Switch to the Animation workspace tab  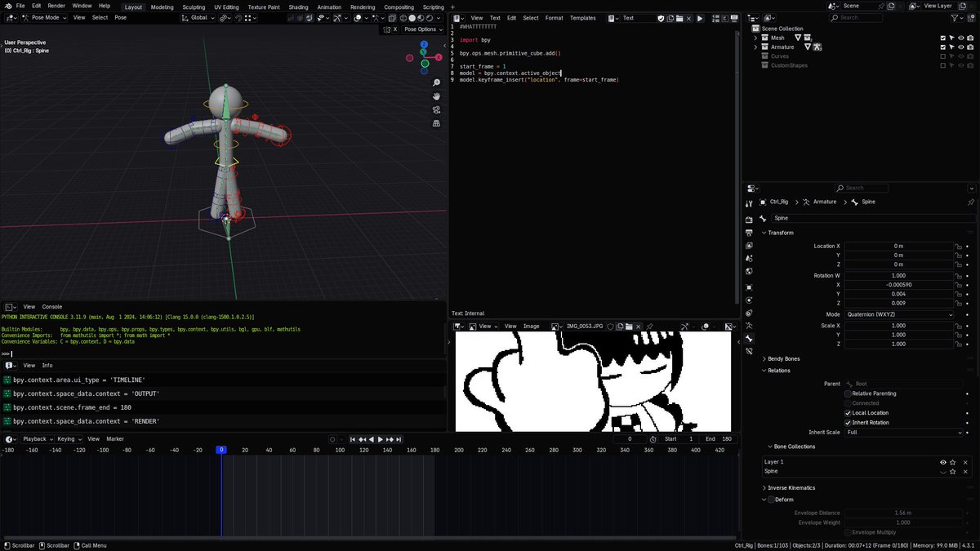click(x=329, y=7)
